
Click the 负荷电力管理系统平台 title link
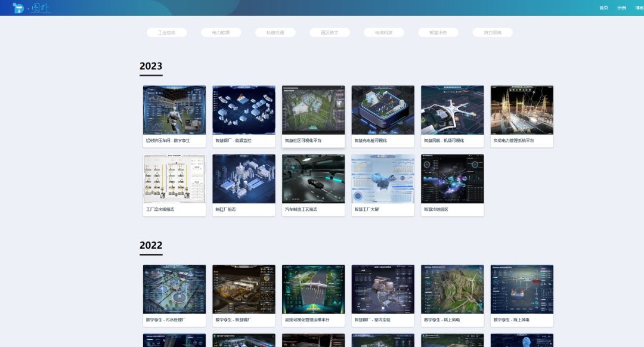coord(513,141)
